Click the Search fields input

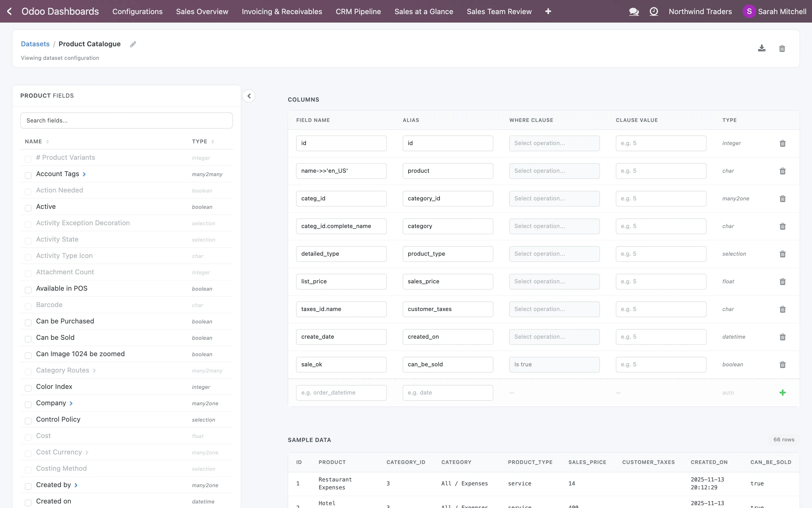point(127,121)
